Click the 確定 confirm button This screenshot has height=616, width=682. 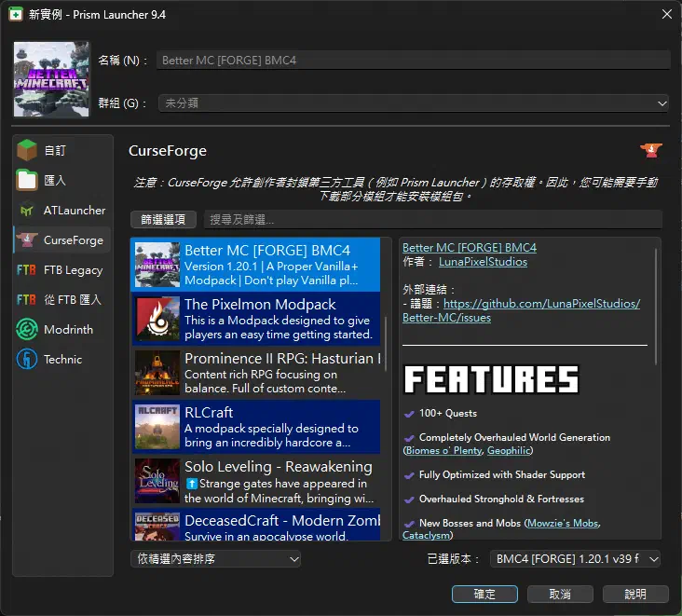point(484,595)
